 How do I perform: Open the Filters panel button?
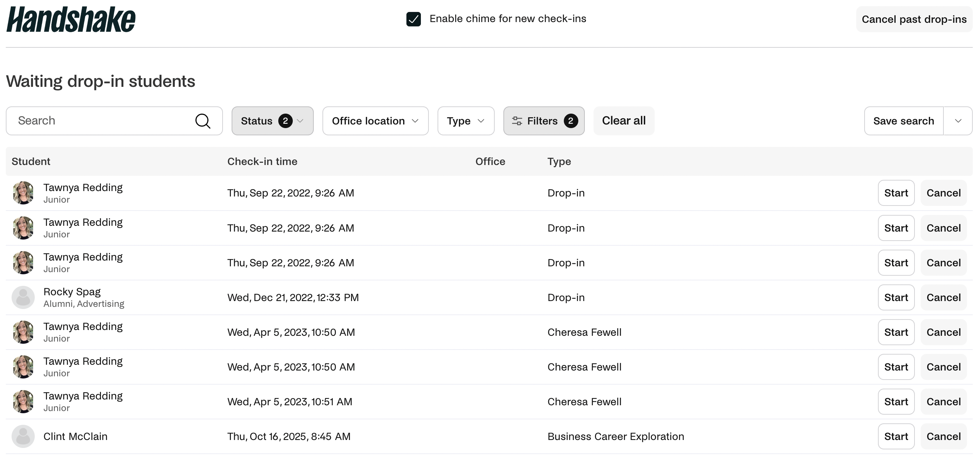click(x=544, y=121)
